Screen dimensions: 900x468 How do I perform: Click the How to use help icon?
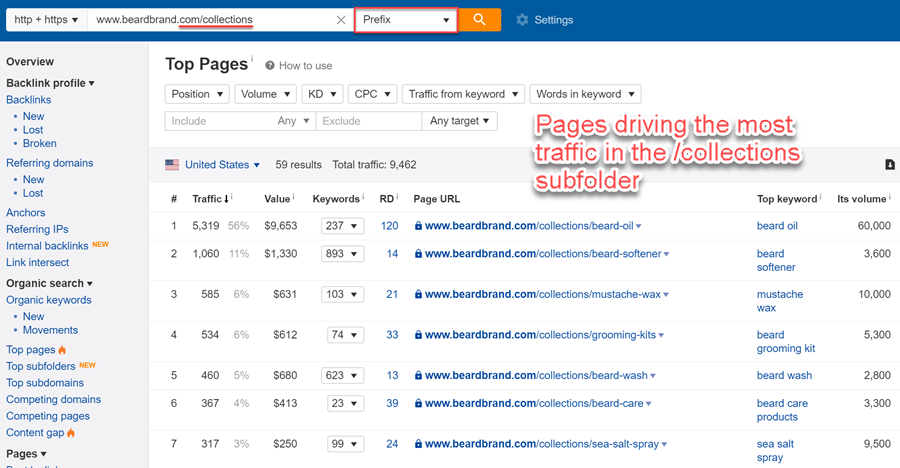coord(270,66)
